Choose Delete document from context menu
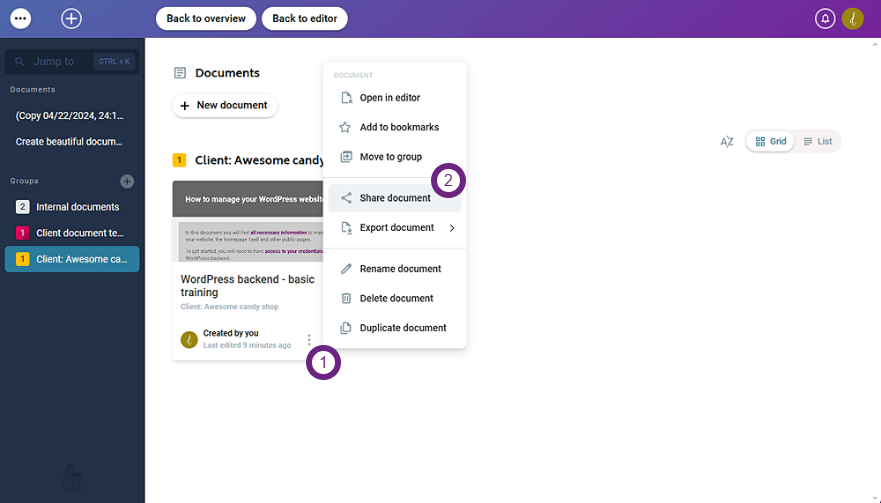Image resolution: width=881 pixels, height=503 pixels. pos(396,298)
